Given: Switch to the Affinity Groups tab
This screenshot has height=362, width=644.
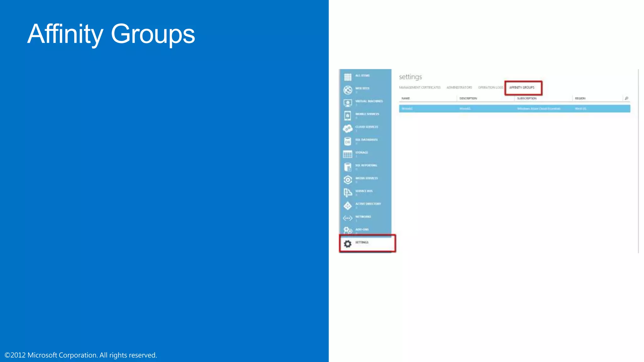Looking at the screenshot, I should click(522, 88).
